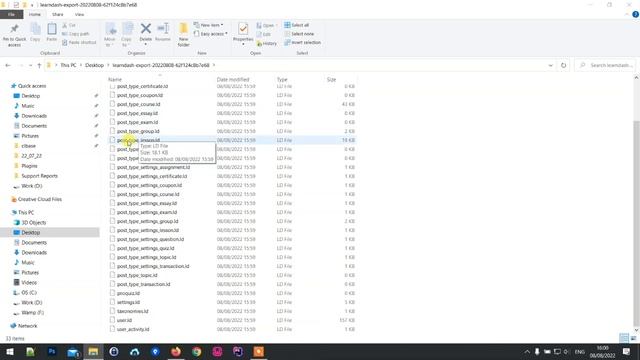The image size is (640, 360).
Task: Select Creative Cloud Files in sidebar
Action: [40, 199]
